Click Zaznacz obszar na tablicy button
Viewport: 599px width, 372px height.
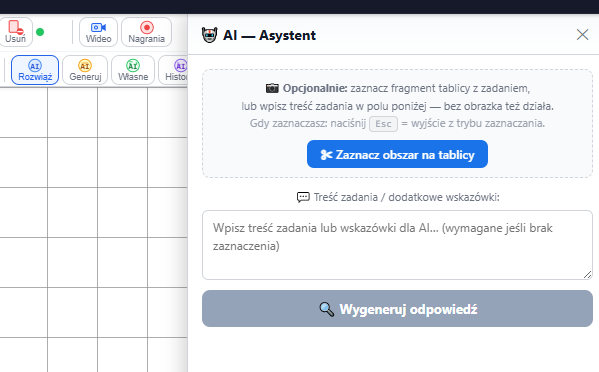[x=397, y=154]
